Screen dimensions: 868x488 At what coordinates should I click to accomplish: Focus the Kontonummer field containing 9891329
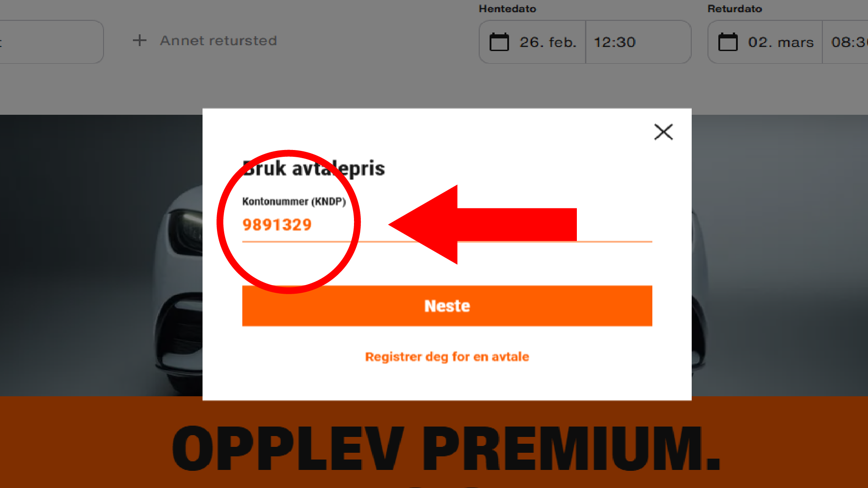pos(447,225)
